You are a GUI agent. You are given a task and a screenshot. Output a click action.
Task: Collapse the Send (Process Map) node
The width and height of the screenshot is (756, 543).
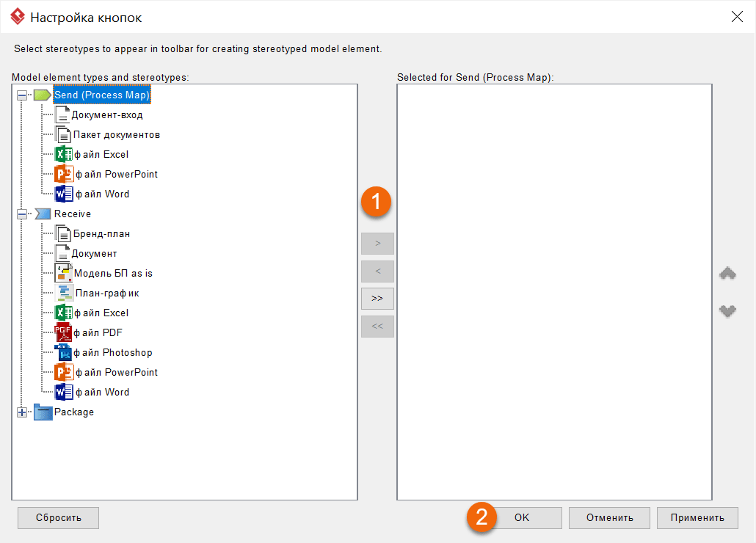22,95
